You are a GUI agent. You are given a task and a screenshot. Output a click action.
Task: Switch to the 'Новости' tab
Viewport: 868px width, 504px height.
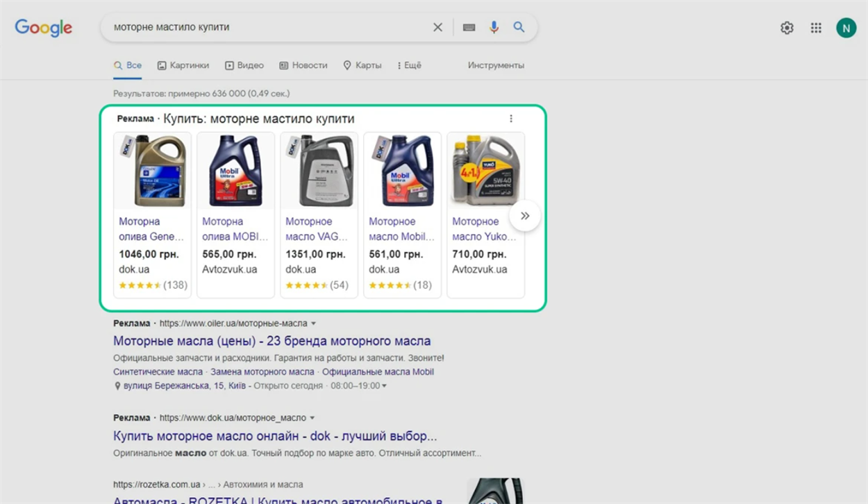(x=303, y=65)
